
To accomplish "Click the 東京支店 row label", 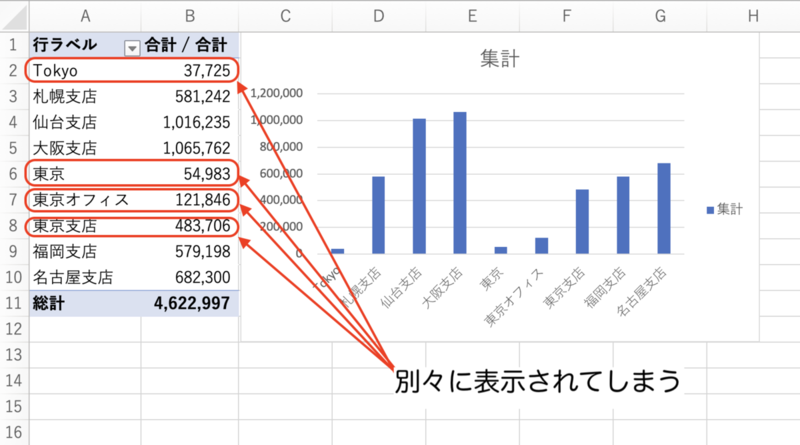I will (65, 226).
